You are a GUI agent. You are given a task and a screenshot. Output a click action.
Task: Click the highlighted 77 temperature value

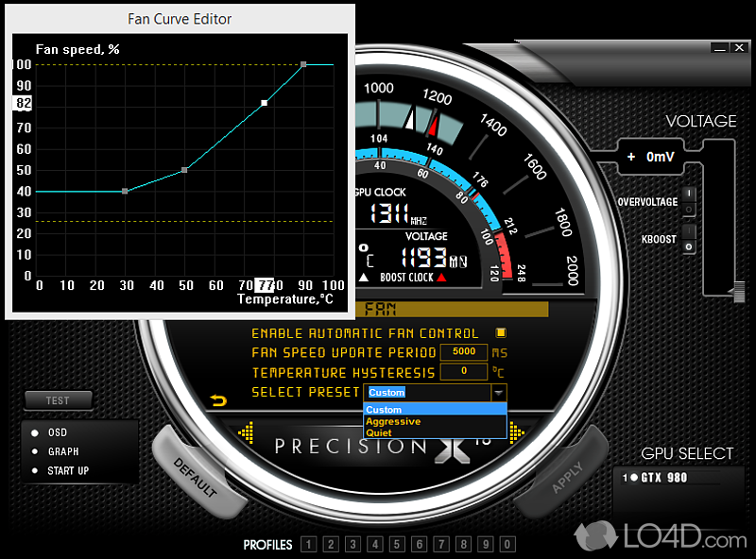[x=265, y=285]
